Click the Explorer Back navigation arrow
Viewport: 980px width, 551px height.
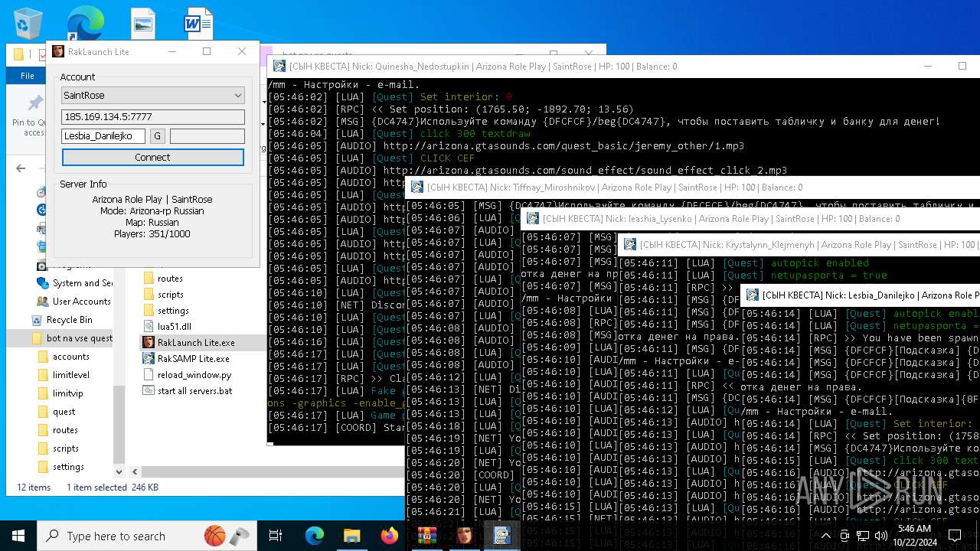click(21, 168)
